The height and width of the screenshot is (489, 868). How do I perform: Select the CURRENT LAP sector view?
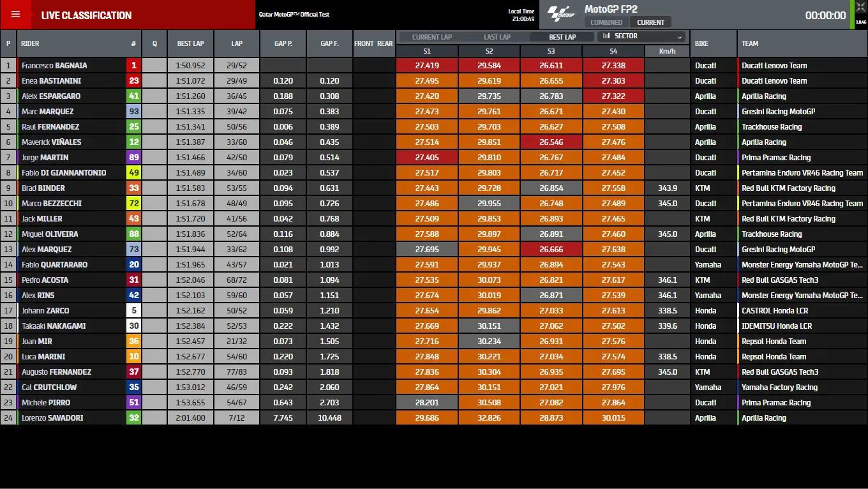(432, 37)
